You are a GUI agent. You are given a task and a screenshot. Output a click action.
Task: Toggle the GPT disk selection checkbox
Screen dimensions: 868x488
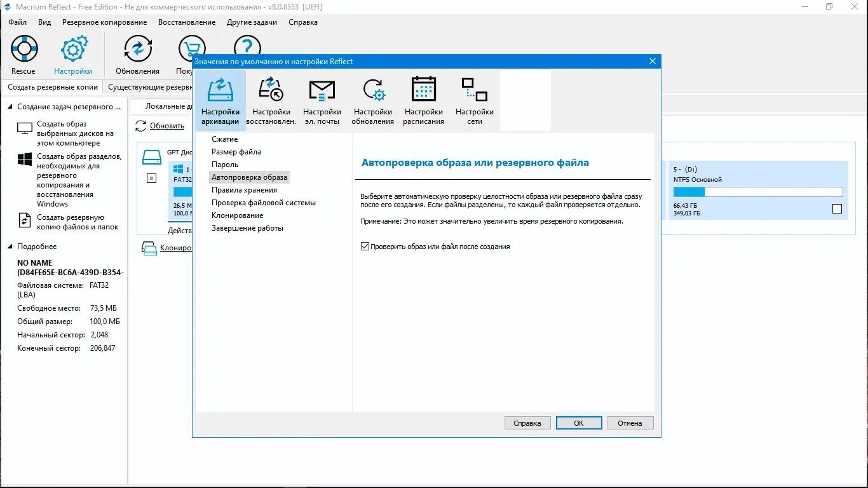152,179
